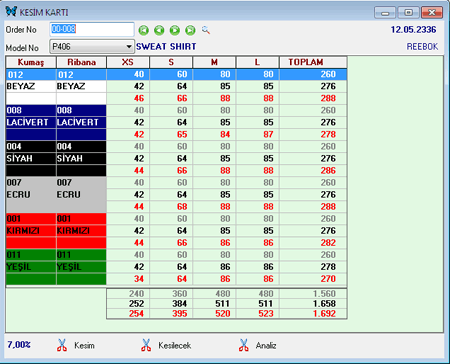Click the Model No P406 combo box
The width and height of the screenshot is (450, 364).
click(x=92, y=47)
